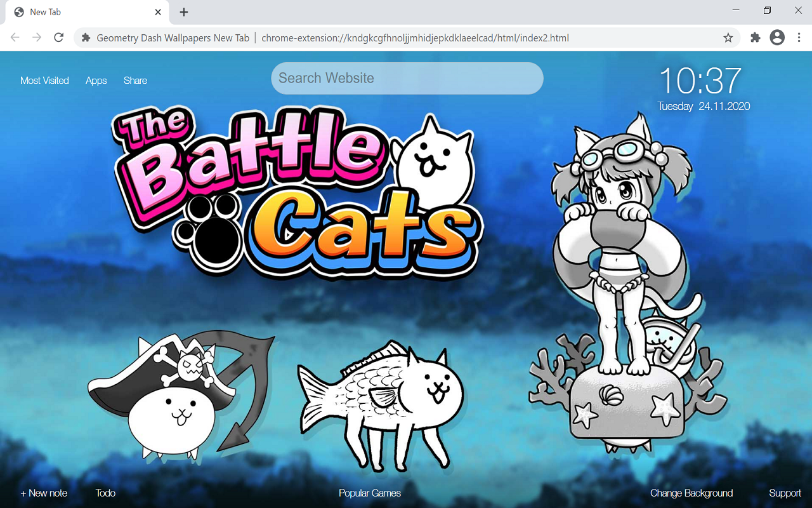Open the Support link
812x508 pixels.
[x=785, y=493]
